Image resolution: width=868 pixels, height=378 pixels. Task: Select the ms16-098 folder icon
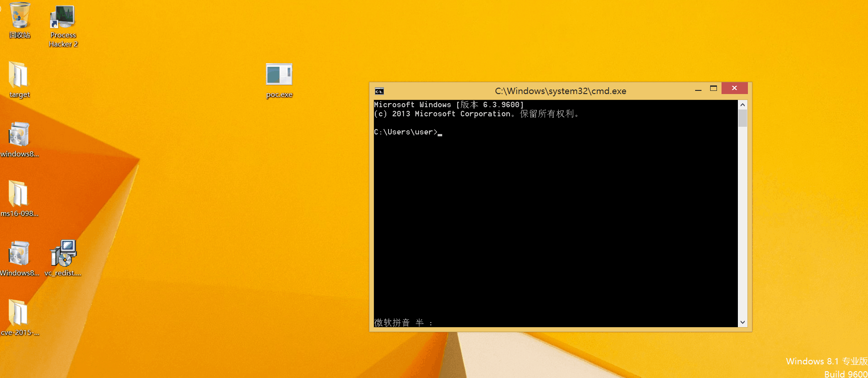click(19, 194)
